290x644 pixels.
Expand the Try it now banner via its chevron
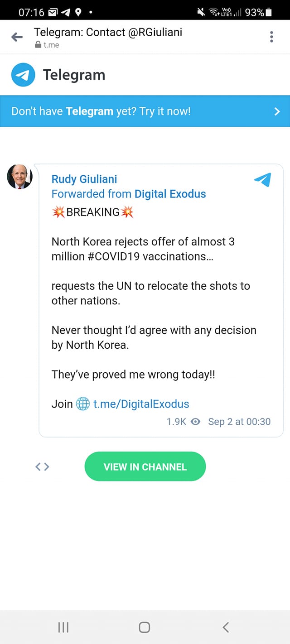tap(277, 111)
